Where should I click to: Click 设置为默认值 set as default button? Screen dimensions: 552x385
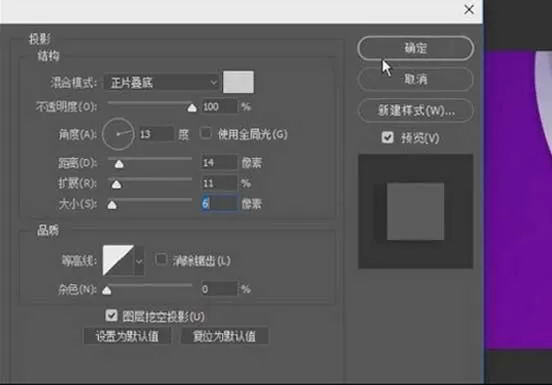[x=127, y=336]
